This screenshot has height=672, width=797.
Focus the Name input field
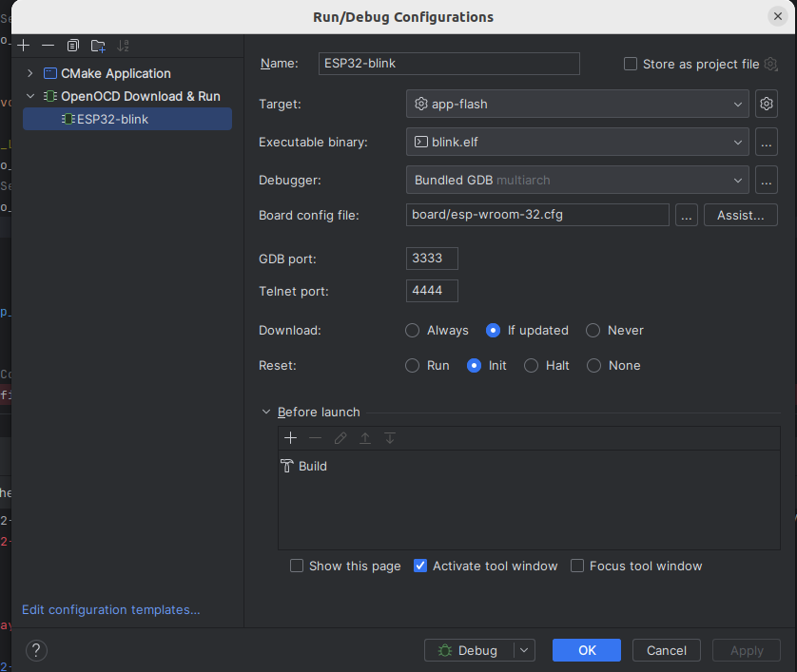449,64
